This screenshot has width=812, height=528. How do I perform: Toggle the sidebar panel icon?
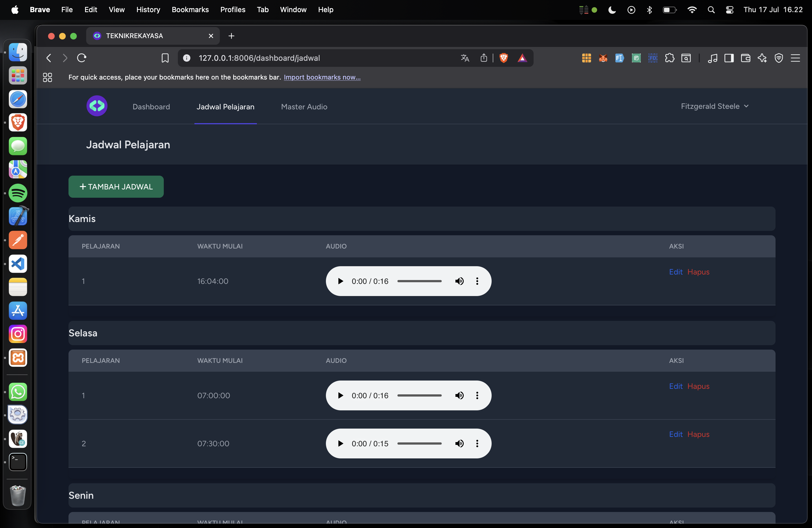point(729,58)
